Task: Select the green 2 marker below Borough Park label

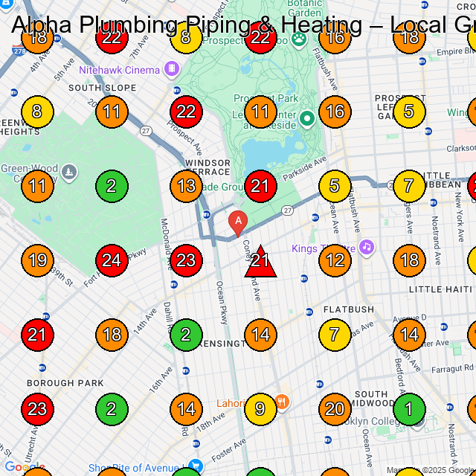Action: [x=112, y=409]
